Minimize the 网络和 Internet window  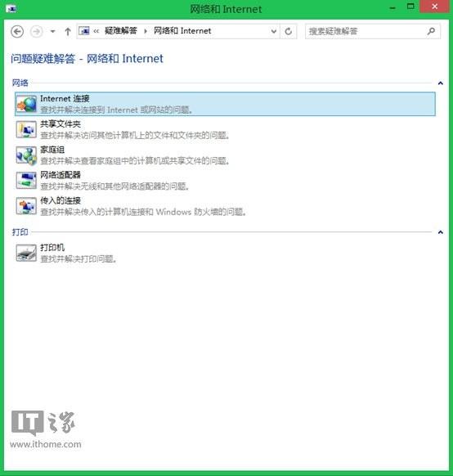pyautogui.click(x=392, y=8)
